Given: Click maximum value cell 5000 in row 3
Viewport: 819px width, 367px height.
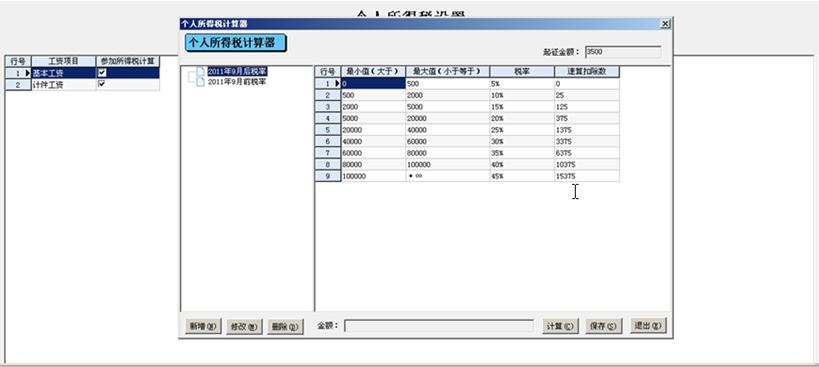Looking at the screenshot, I should pyautogui.click(x=448, y=106).
